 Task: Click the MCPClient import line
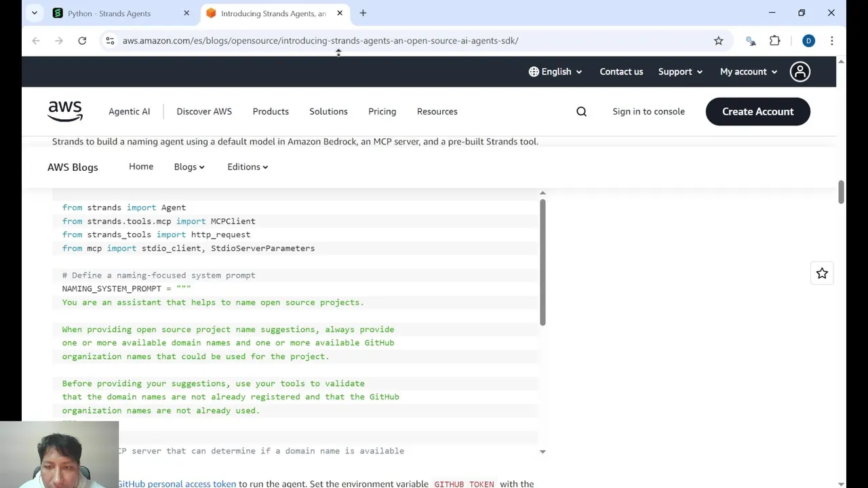[159, 221]
